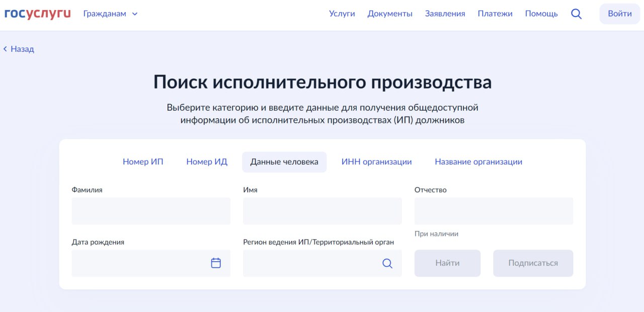The width and height of the screenshot is (644, 312).
Task: Switch to the Номер ИД tab
Action: coord(207,162)
